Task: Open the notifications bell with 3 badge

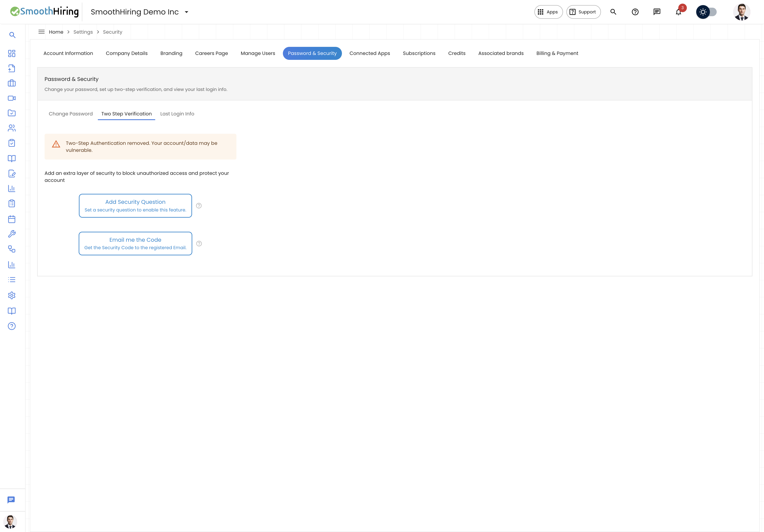Action: pos(679,12)
